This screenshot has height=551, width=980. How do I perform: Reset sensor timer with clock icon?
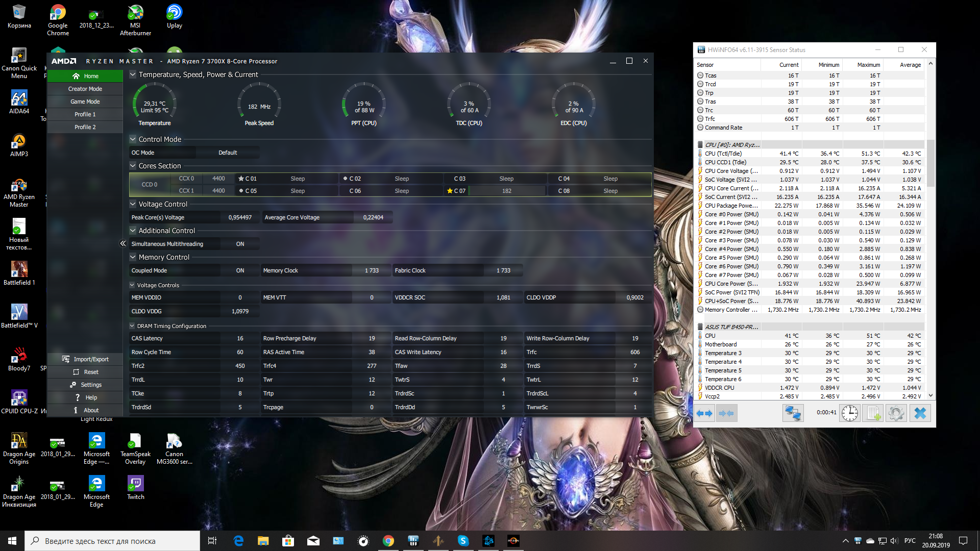pos(850,413)
